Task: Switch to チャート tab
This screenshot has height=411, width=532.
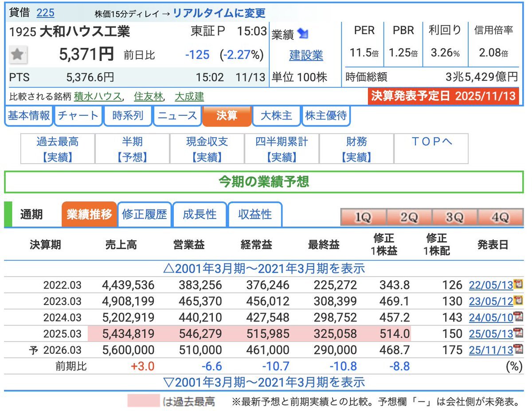Action: pos(78,116)
